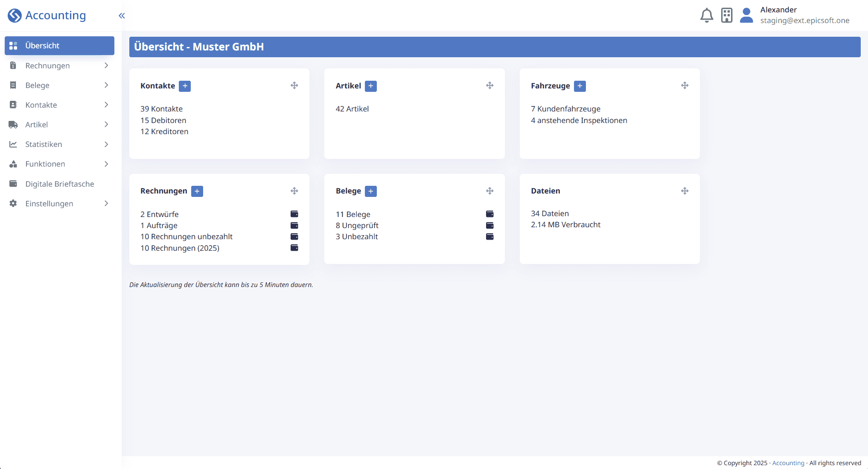
Task: Click '4 anstehende Inspektionen' text
Action: point(579,120)
